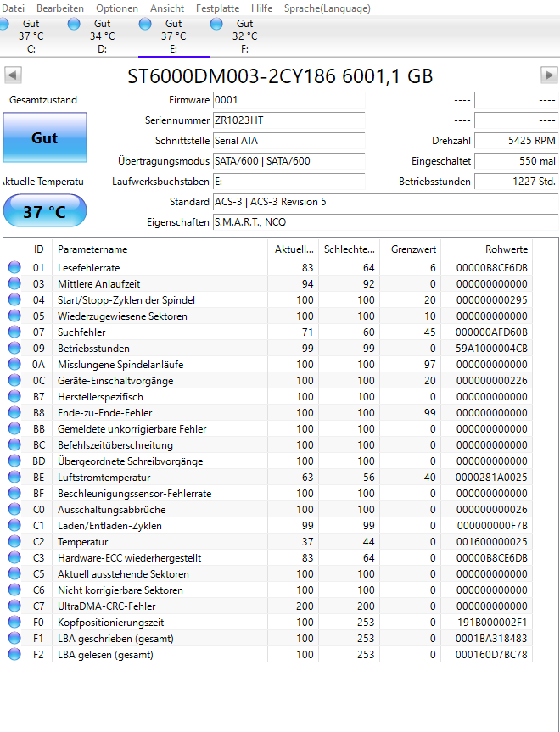Switch to drive D: tab
Screen dimensions: 560x732
click(x=103, y=36)
